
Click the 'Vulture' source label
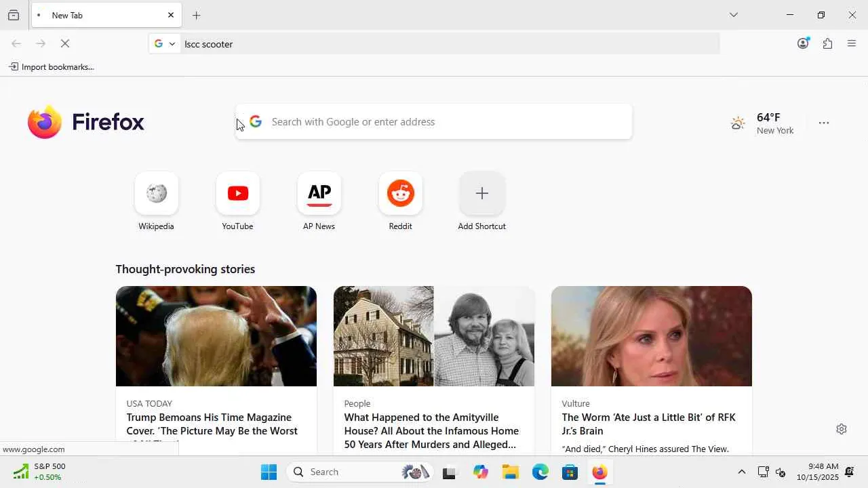pos(576,403)
